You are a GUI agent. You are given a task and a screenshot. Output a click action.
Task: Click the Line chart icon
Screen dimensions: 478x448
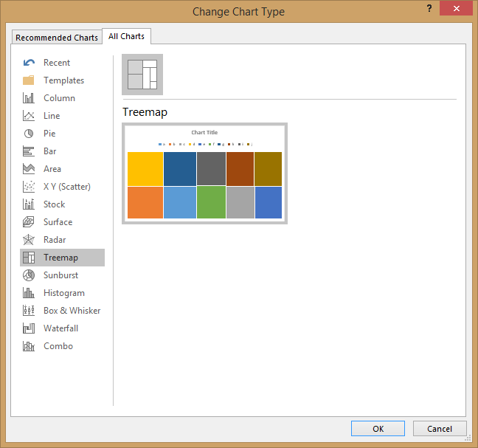(29, 116)
